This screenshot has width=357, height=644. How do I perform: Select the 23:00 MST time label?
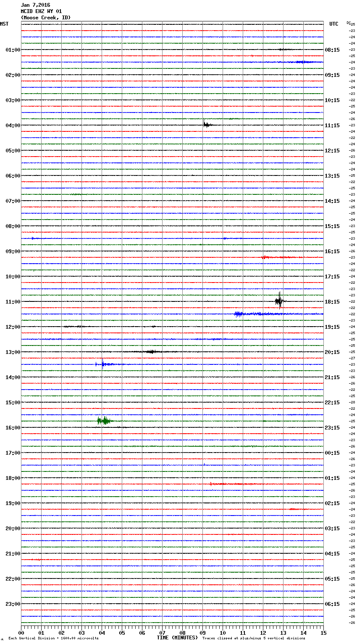(13, 604)
